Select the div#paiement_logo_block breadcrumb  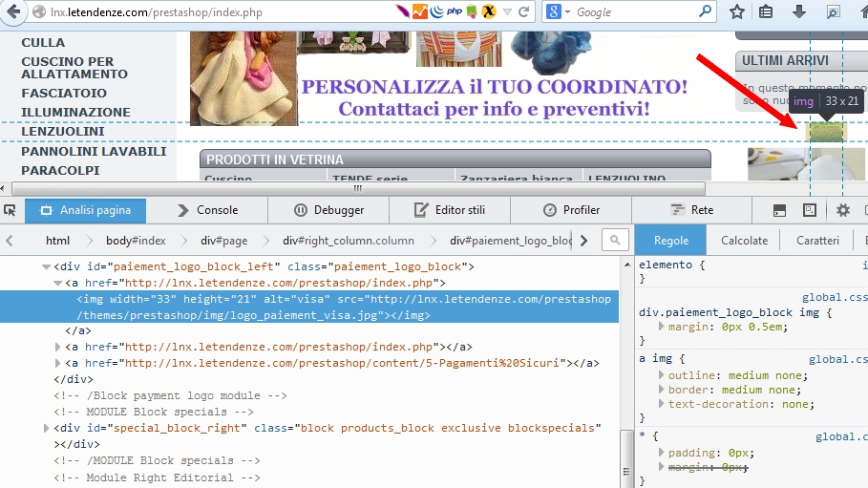(x=511, y=241)
